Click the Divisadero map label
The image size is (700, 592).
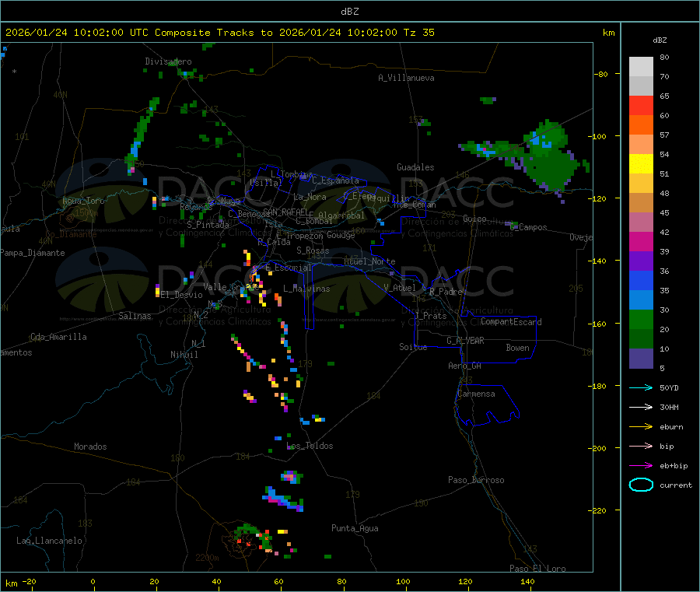tap(168, 61)
